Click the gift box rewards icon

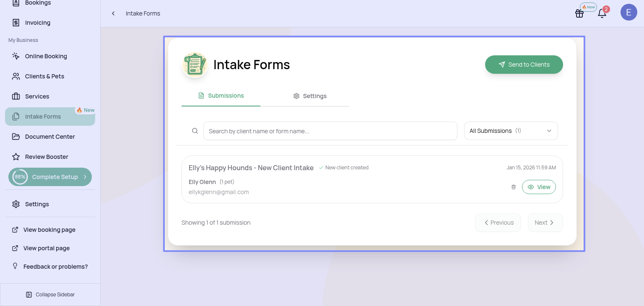point(579,13)
